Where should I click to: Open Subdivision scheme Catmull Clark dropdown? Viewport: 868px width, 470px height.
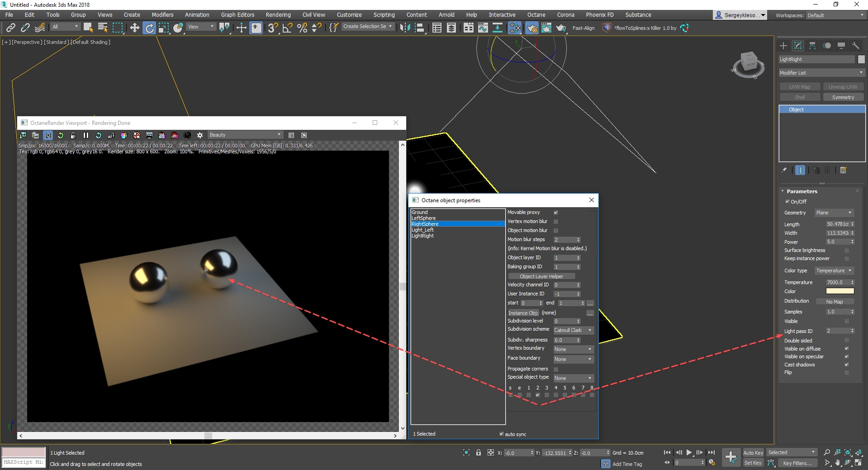(573, 330)
